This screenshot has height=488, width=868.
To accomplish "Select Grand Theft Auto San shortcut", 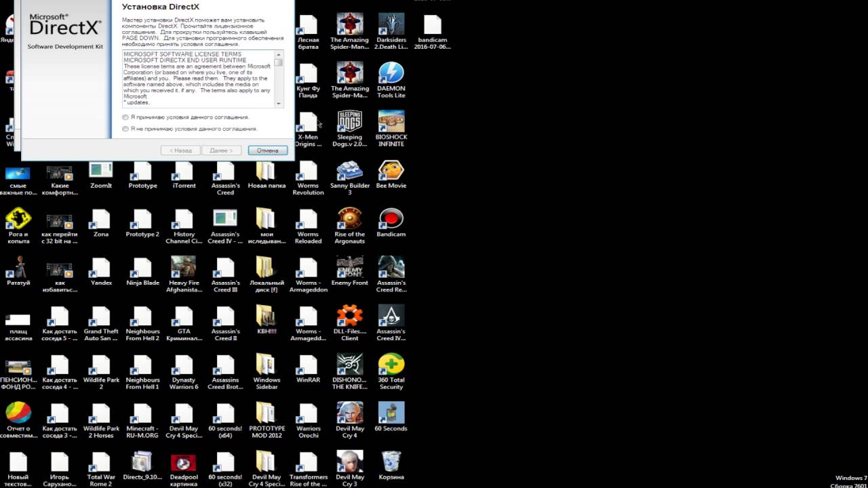I will point(101,323).
